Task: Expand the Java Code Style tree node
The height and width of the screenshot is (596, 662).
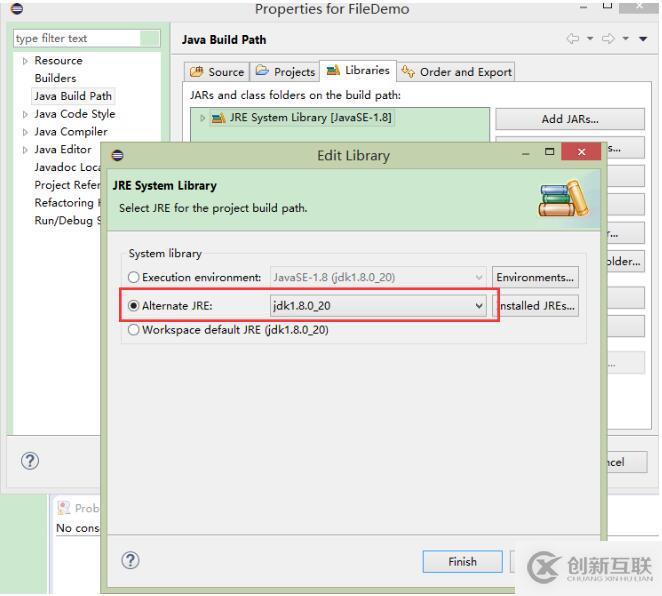Action: pyautogui.click(x=25, y=114)
